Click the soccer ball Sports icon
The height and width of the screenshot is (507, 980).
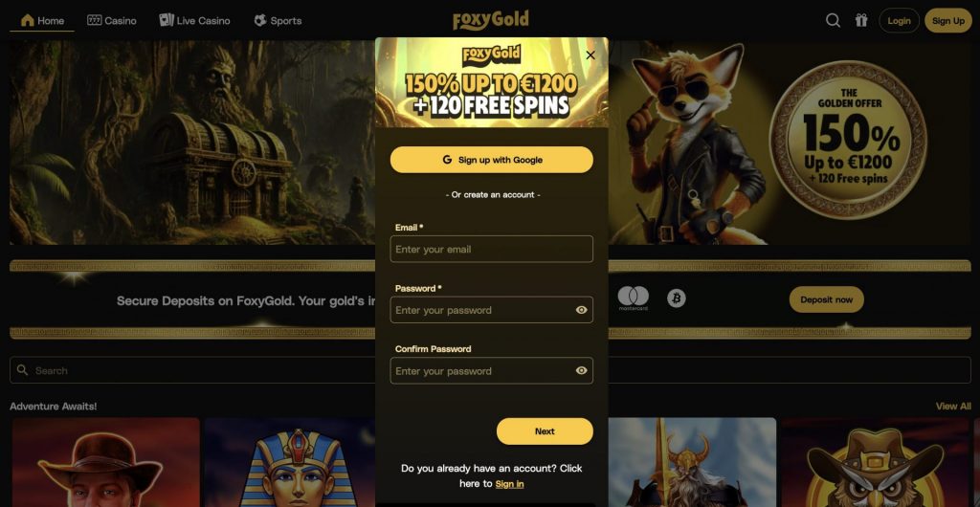[x=260, y=20]
